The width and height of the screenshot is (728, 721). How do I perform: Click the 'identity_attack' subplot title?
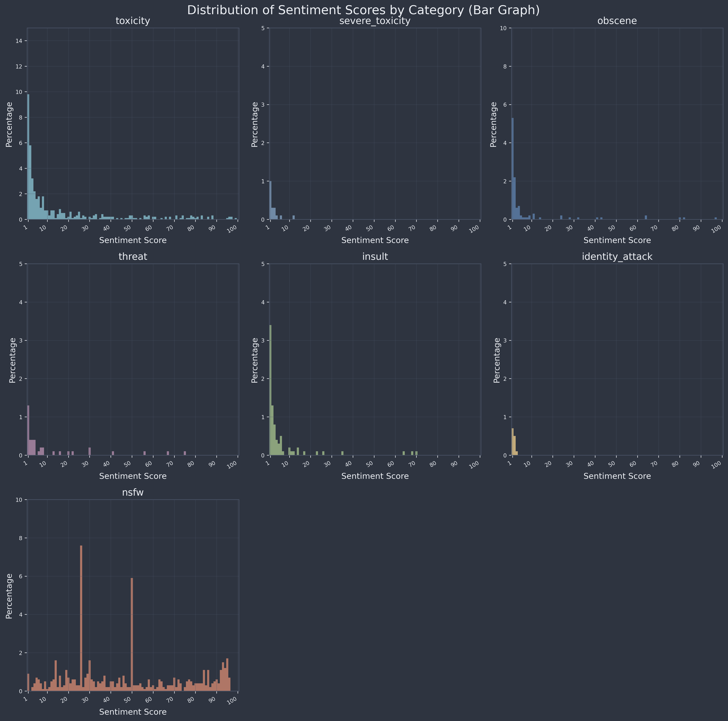(x=617, y=257)
